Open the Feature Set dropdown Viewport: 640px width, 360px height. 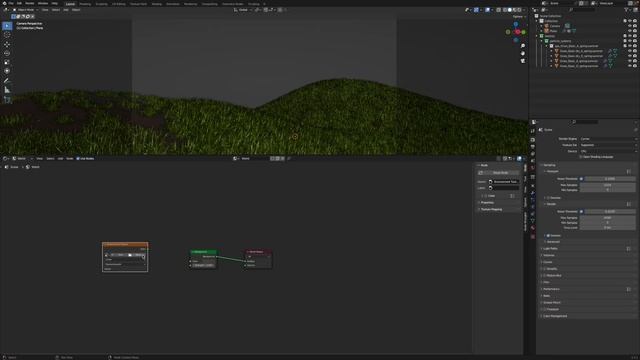pos(608,145)
